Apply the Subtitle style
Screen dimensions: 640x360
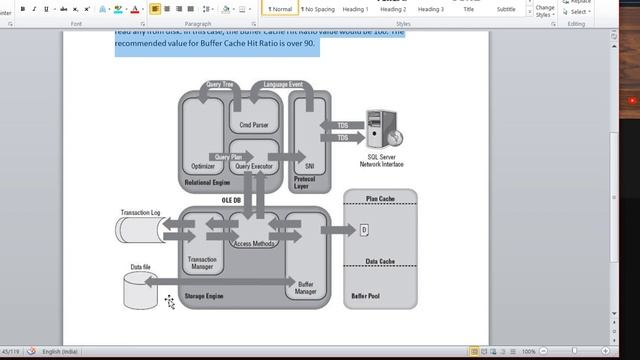506,8
